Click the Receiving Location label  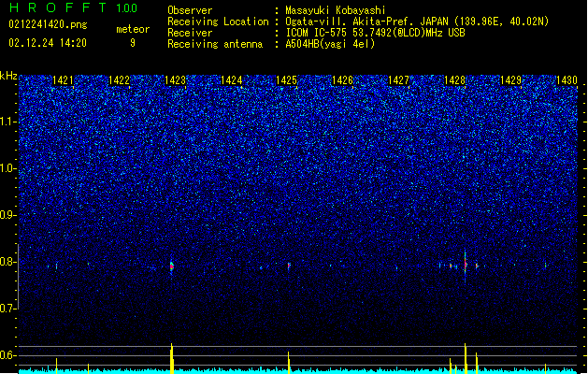[218, 22]
